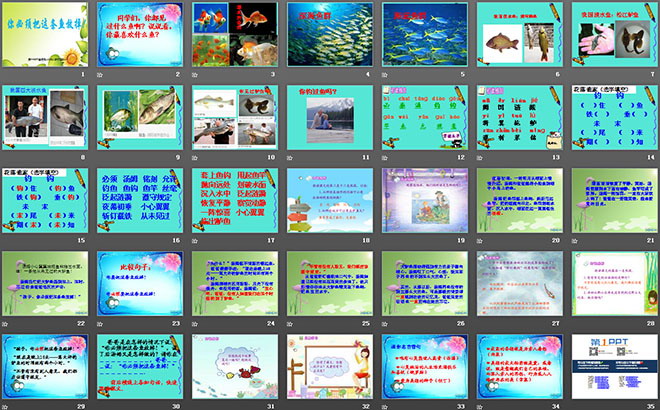Select slide 35 第1PPT ending thumbnail

pyautogui.click(x=615, y=367)
